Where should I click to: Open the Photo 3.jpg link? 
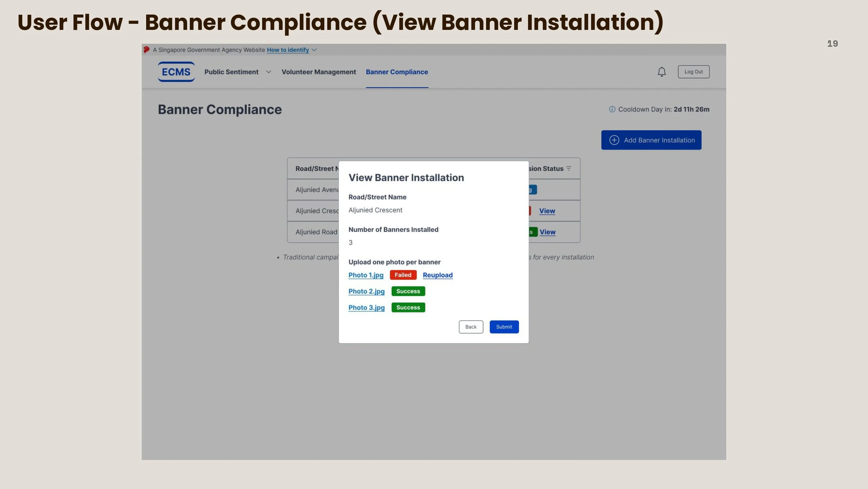(x=367, y=308)
